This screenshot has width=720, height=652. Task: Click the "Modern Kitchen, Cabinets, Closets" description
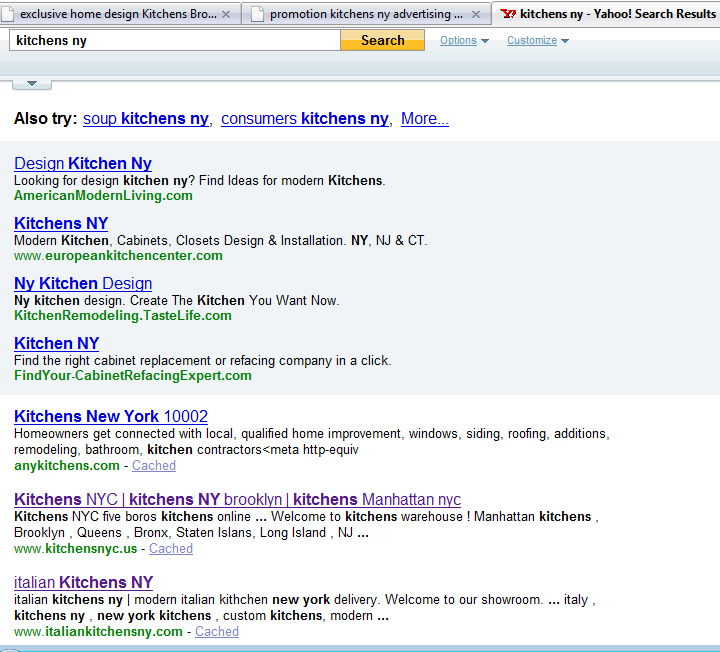[x=220, y=241]
